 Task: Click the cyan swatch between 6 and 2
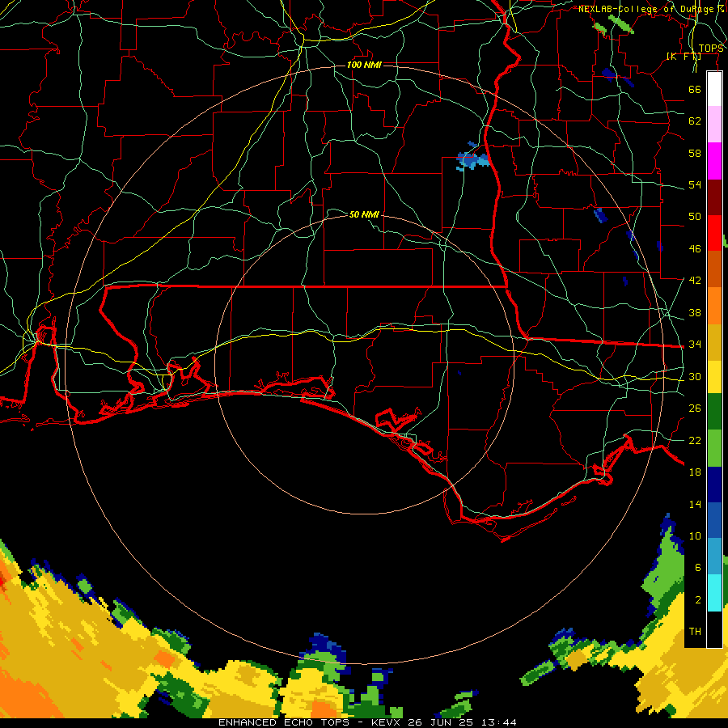(x=714, y=592)
